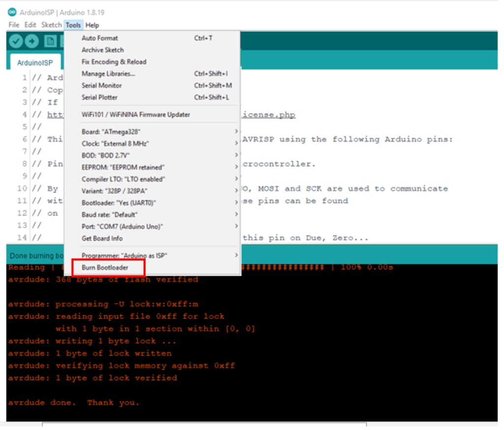Open a new sketch with the document icon

50,41
